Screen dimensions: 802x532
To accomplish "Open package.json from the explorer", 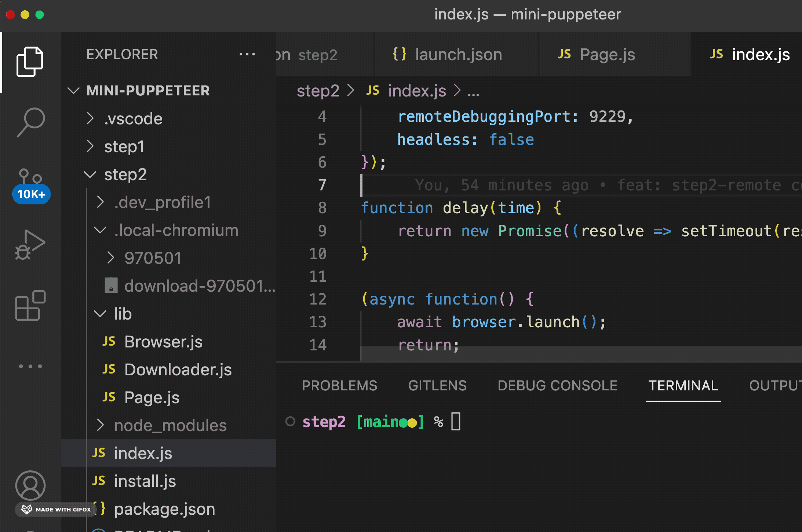I will 164,509.
